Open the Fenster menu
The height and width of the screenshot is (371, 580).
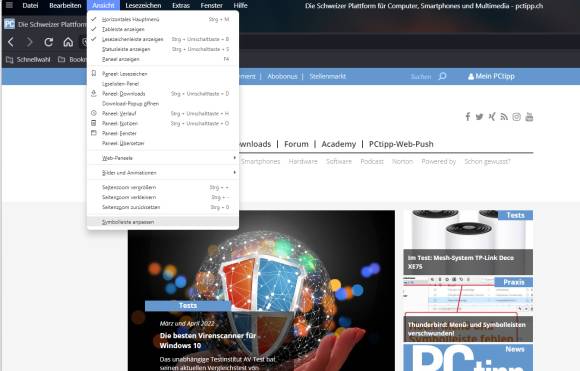click(212, 6)
